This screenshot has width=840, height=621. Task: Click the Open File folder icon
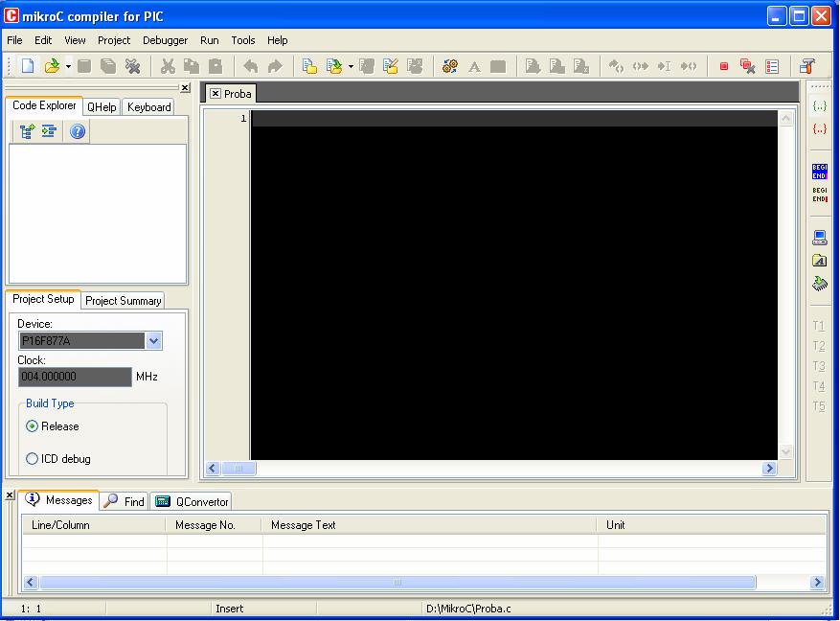point(53,66)
